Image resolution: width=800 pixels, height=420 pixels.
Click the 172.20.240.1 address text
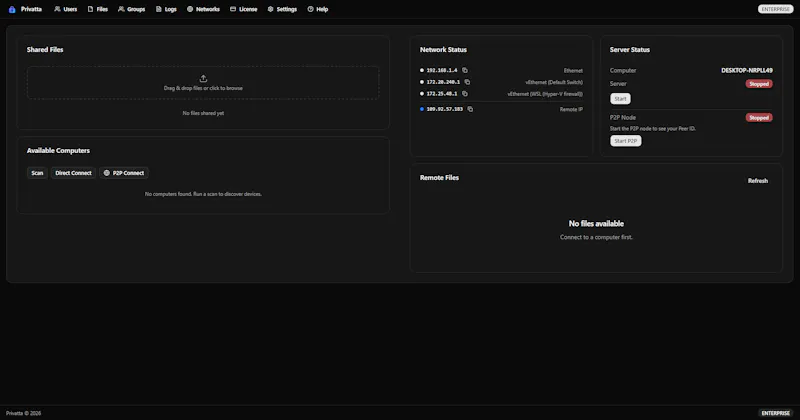(443, 82)
